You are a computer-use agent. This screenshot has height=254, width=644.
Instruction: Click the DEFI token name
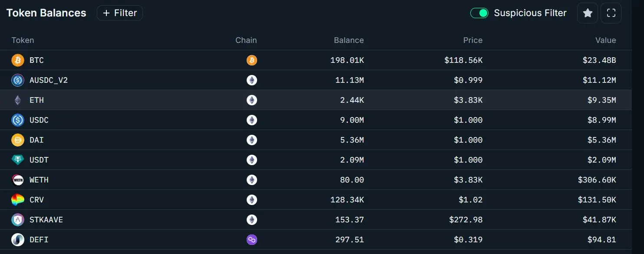39,240
